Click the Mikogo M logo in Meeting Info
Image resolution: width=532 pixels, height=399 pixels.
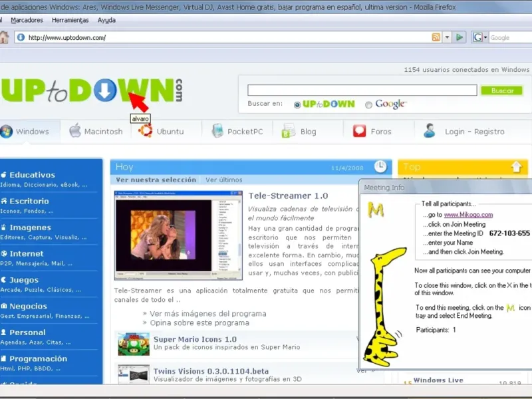pos(376,210)
